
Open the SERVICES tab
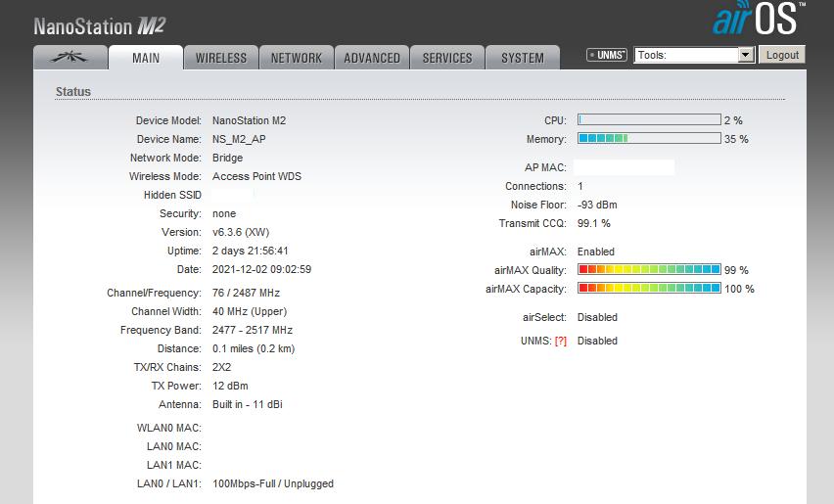click(447, 58)
